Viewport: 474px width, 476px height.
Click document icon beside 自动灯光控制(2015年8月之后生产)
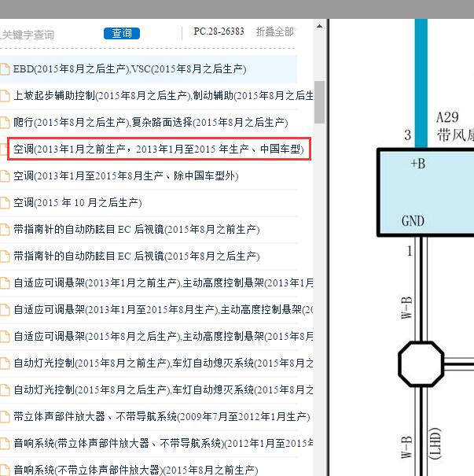click(x=5, y=389)
